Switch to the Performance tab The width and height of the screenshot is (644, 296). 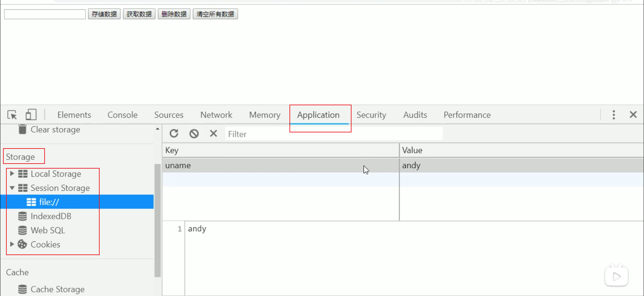click(x=467, y=115)
